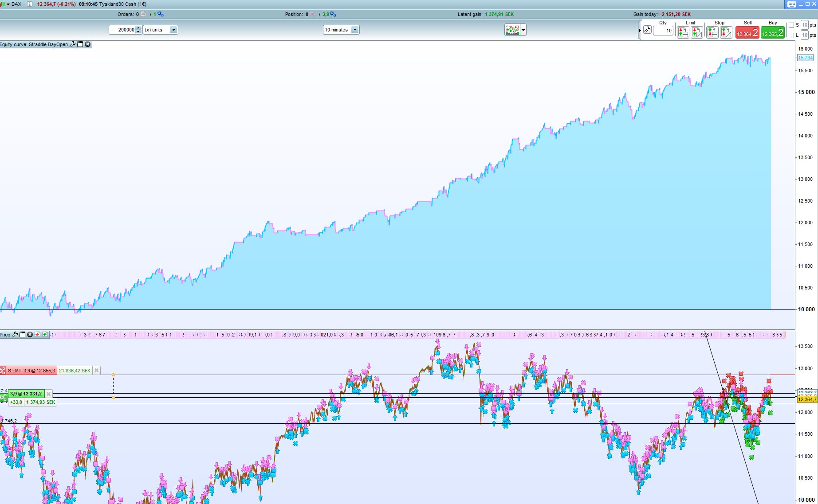Viewport: 818px width, 504px height.
Task: Maximize the Price panel
Action: 22,335
